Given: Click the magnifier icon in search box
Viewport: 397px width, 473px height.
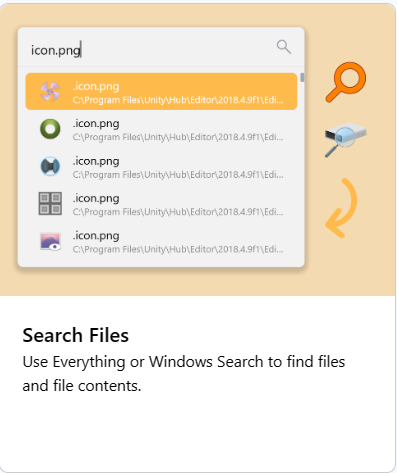Looking at the screenshot, I should [x=284, y=47].
